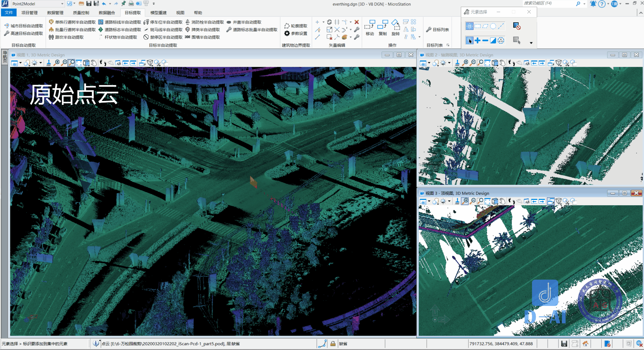
Task: Open the 数据管理 ribbon tab
Action: pyautogui.click(x=55, y=13)
